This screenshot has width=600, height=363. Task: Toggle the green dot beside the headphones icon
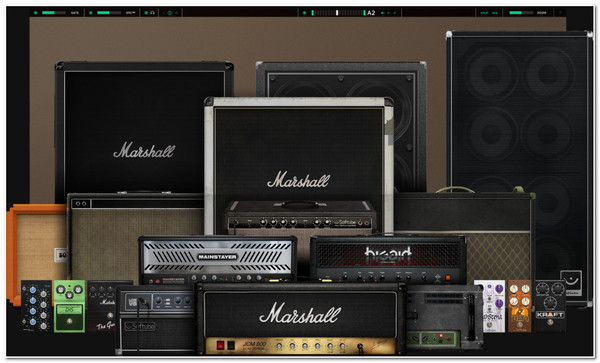146,13
